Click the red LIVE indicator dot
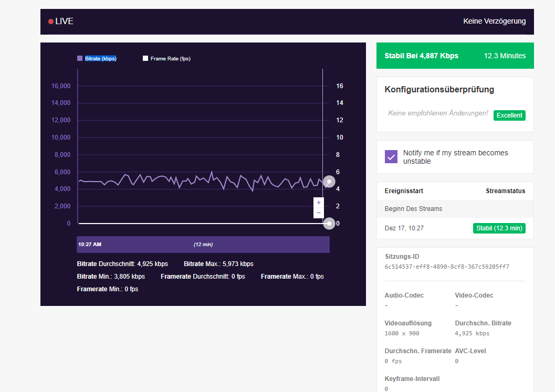Screen dimensions: 555x392 coord(51,22)
